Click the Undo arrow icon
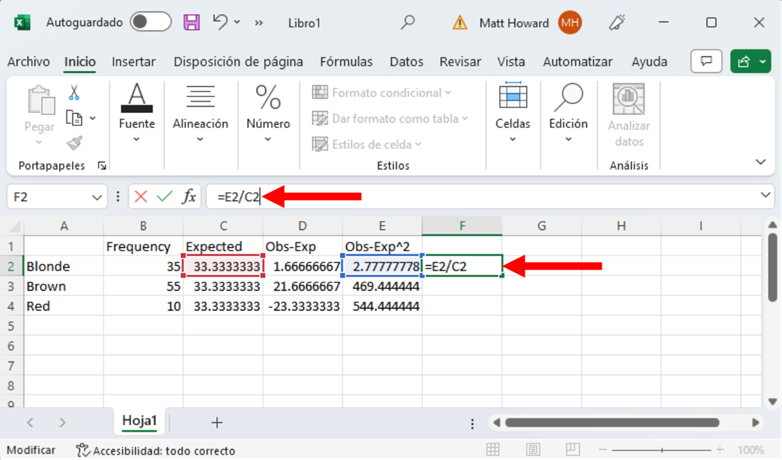The image size is (782, 460). tap(221, 22)
